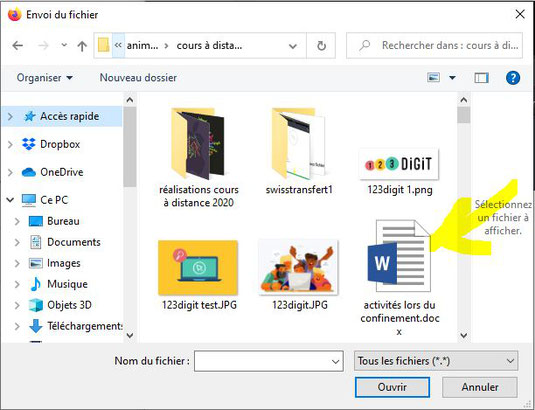Click Nouveau dossier in the toolbar
535x410 pixels.
point(138,78)
